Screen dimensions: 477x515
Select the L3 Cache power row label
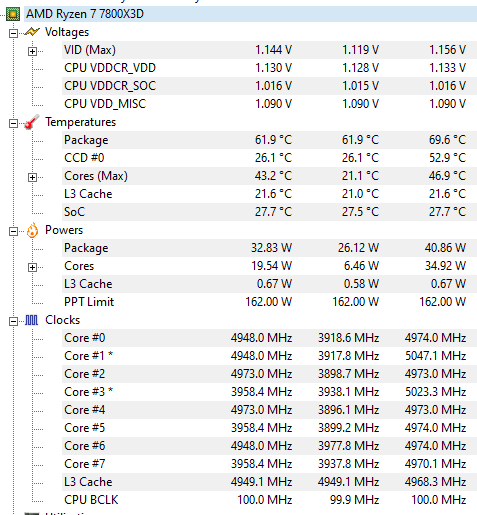[88, 284]
